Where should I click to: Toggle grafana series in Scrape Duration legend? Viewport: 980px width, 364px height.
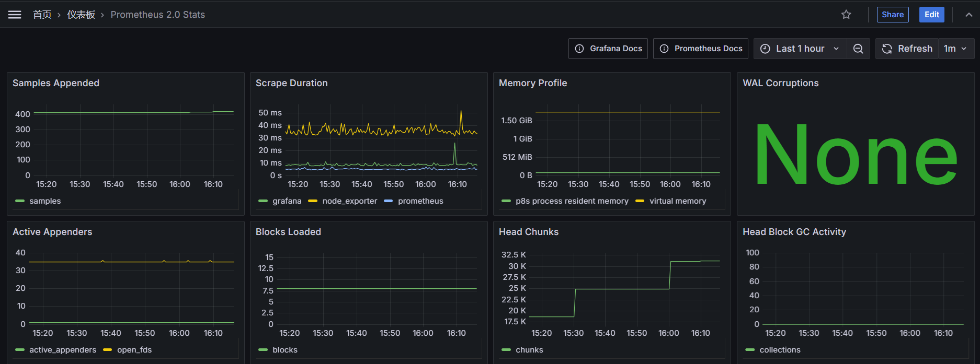tap(287, 201)
